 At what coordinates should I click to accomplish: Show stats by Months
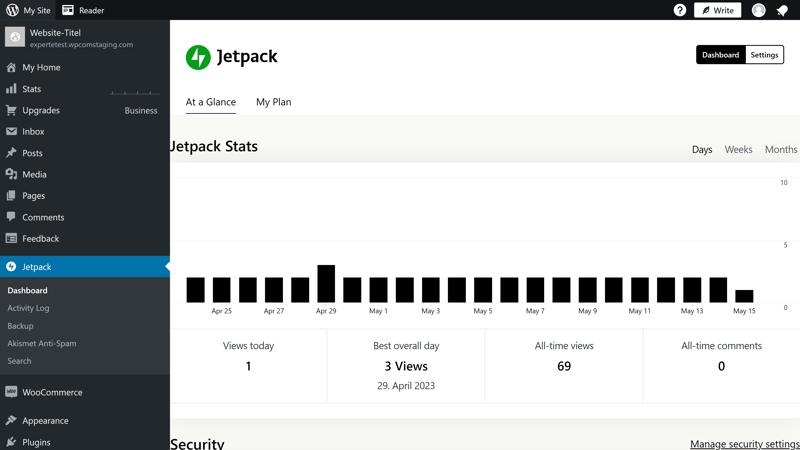tap(781, 149)
